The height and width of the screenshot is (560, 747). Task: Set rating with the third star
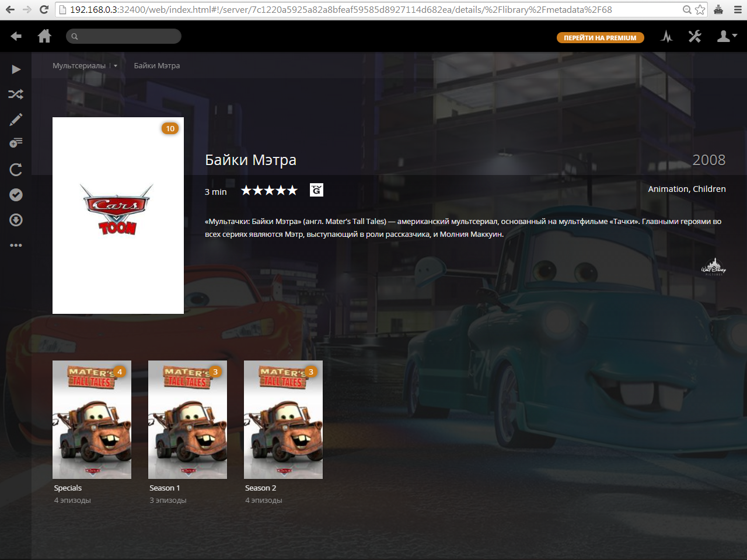269,190
